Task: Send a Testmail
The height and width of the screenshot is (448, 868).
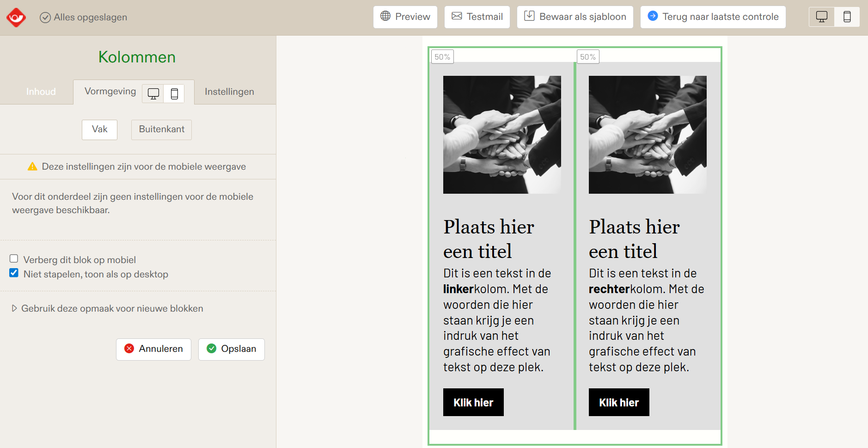Action: 477,17
